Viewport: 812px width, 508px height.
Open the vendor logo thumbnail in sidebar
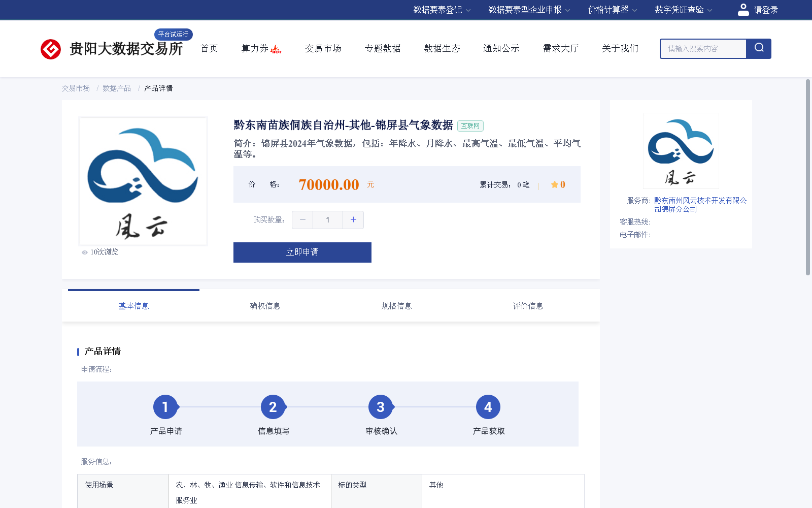pyautogui.click(x=681, y=151)
